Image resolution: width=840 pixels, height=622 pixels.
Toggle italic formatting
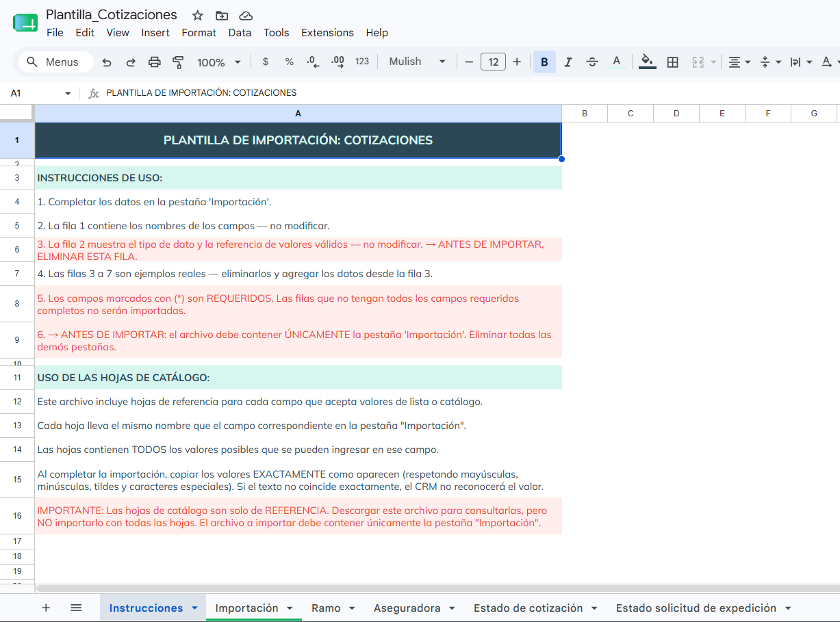pyautogui.click(x=568, y=62)
